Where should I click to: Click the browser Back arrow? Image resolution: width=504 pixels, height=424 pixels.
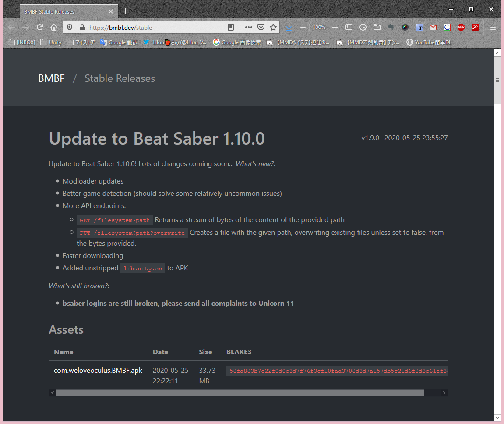11,27
